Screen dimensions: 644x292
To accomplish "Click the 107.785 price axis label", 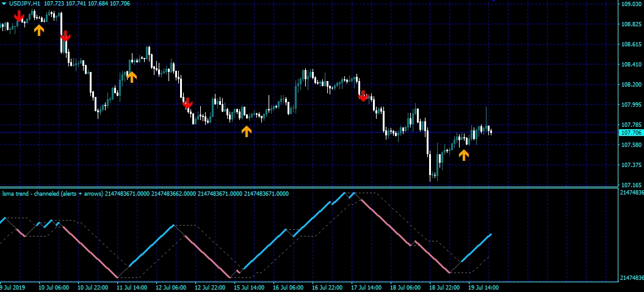I will click(x=632, y=125).
